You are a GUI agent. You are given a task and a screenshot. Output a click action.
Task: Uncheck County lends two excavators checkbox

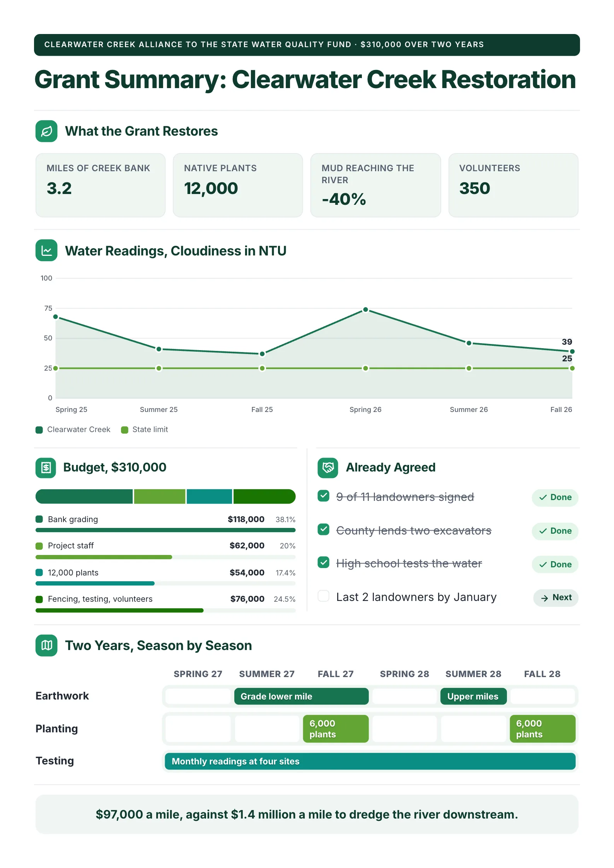pos(324,529)
